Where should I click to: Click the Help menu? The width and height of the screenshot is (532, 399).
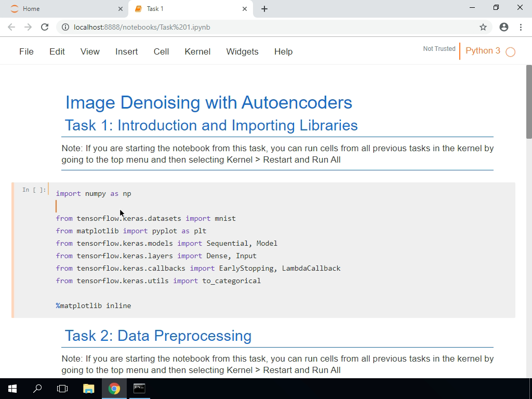coord(283,51)
